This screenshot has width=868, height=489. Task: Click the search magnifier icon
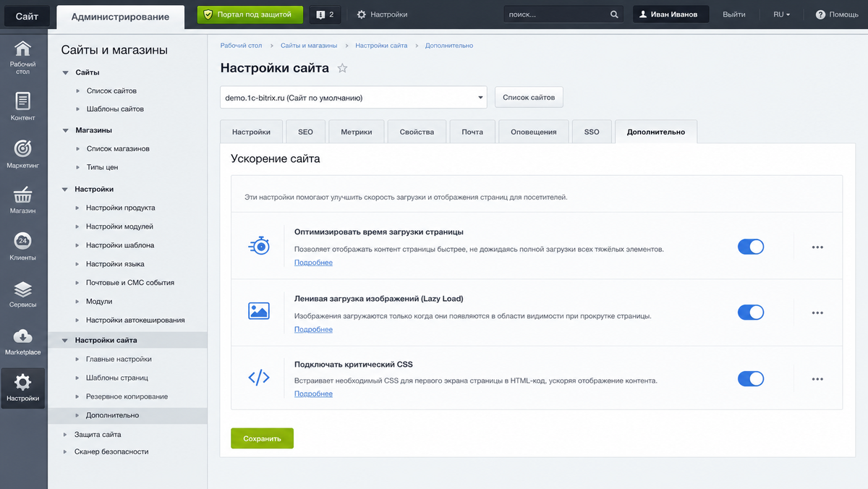pos(614,14)
